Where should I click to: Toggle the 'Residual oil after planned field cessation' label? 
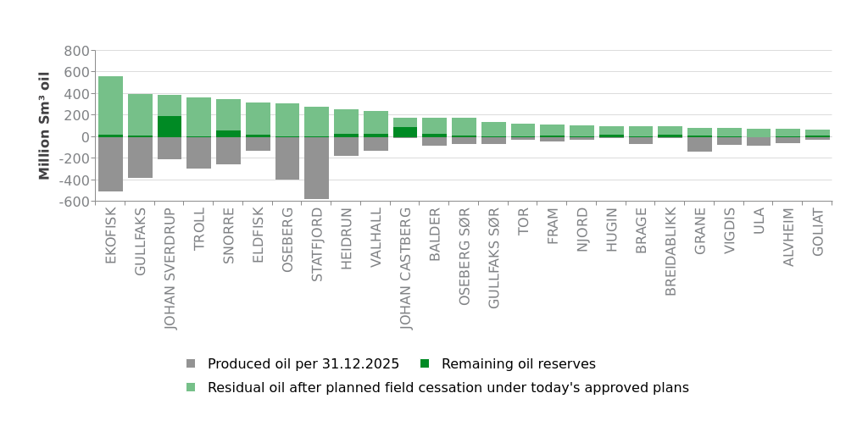click(448, 388)
